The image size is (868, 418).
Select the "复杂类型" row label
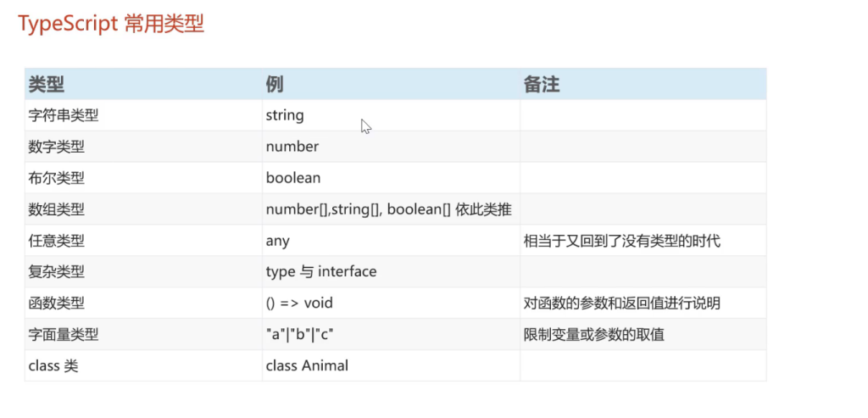[57, 272]
